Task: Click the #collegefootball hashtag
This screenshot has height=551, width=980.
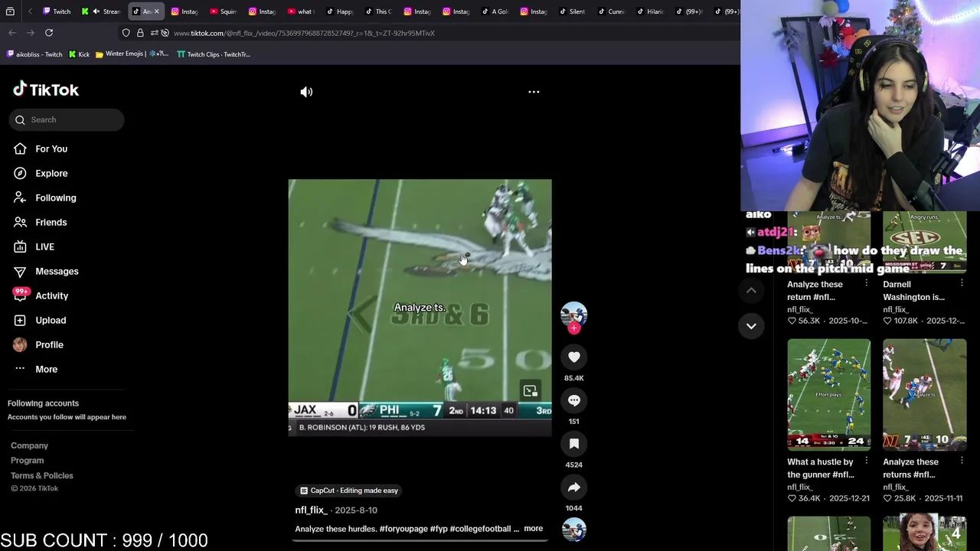Action: coord(481,529)
